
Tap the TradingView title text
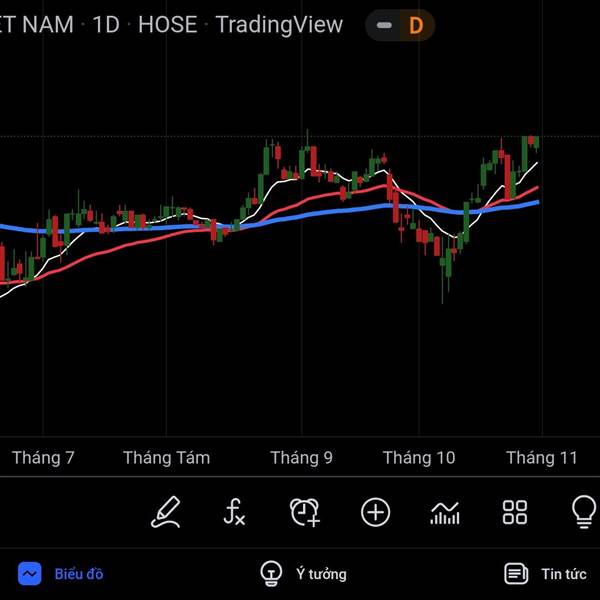279,25
